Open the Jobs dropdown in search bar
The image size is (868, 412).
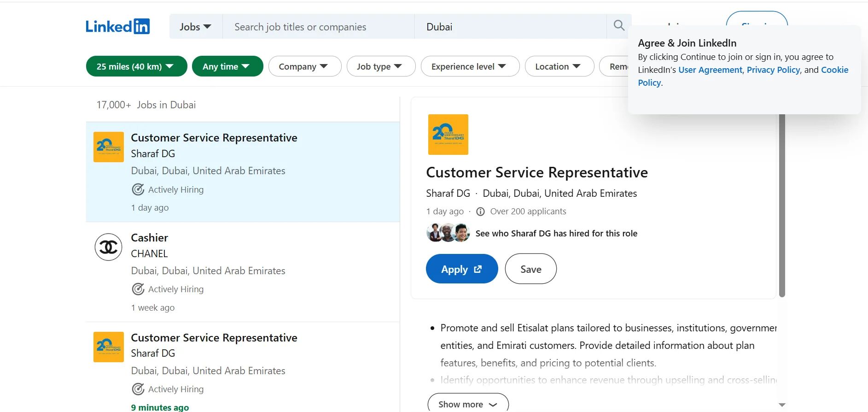195,27
